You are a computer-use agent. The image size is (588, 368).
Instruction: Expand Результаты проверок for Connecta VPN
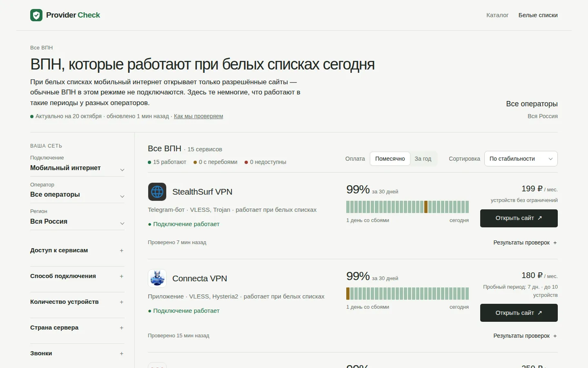[525, 336]
